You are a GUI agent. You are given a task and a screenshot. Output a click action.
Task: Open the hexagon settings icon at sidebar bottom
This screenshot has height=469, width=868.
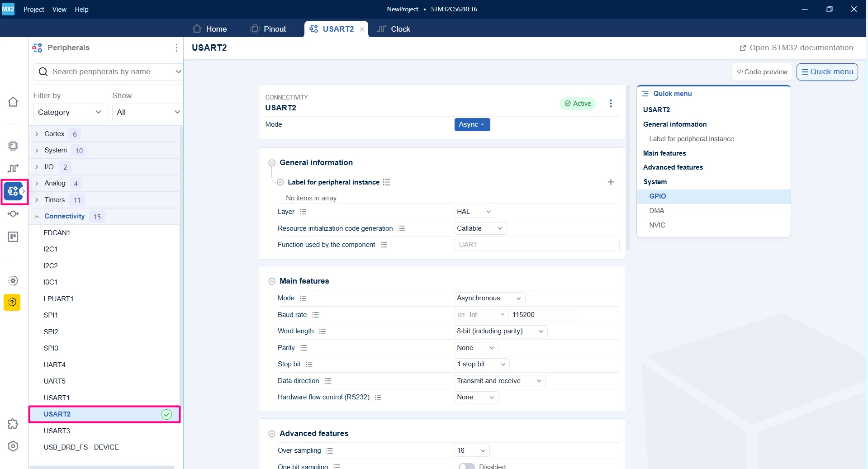coord(13,446)
